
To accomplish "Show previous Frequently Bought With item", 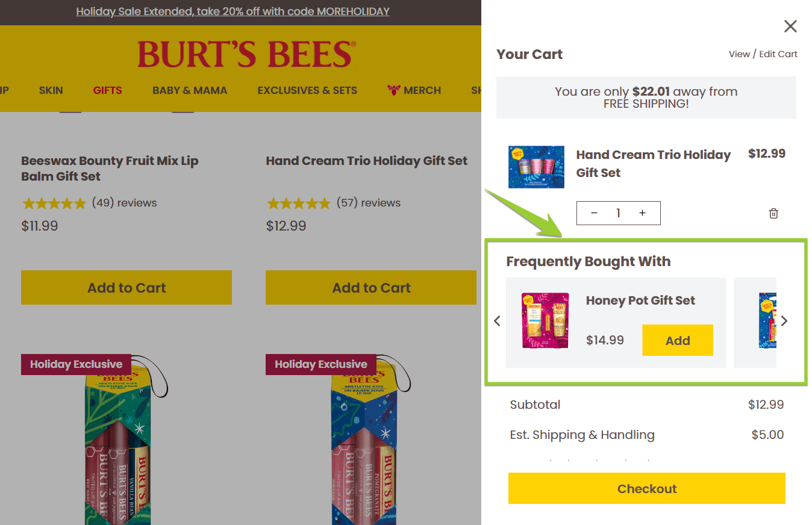I will [497, 321].
